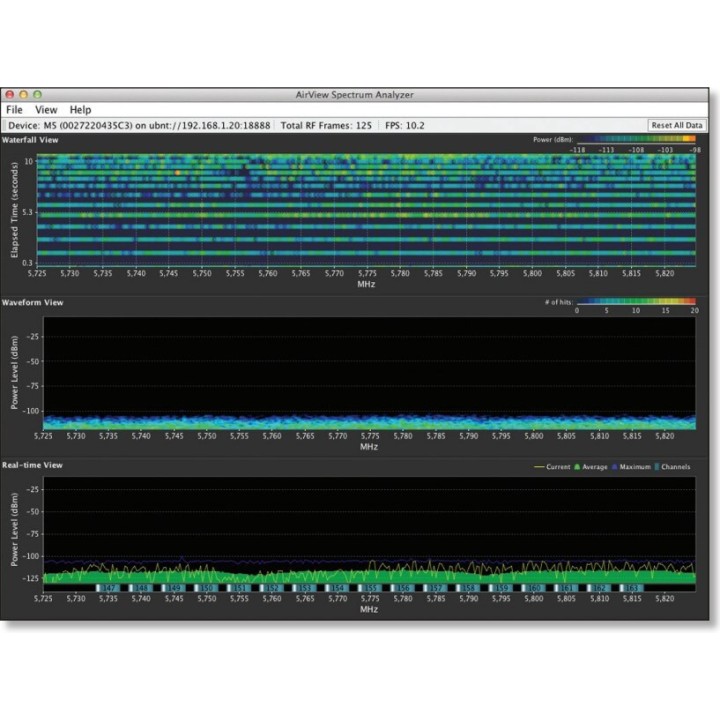The height and width of the screenshot is (720, 720).
Task: Zoom the window using the green button
Action: [x=37, y=95]
